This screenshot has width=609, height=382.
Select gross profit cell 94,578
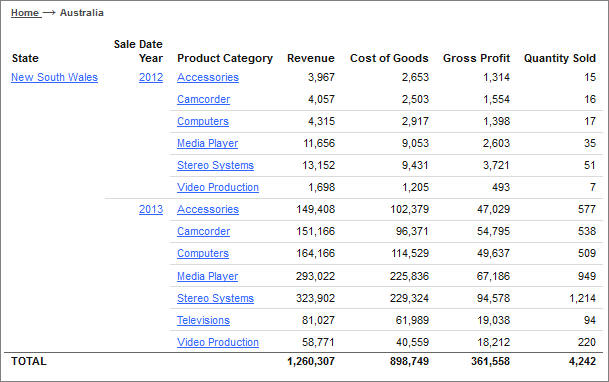tap(493, 298)
